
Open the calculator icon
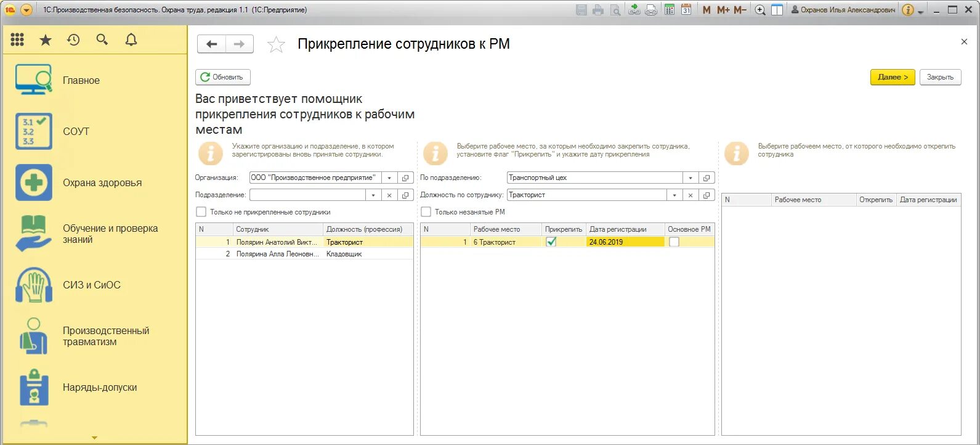click(x=670, y=10)
